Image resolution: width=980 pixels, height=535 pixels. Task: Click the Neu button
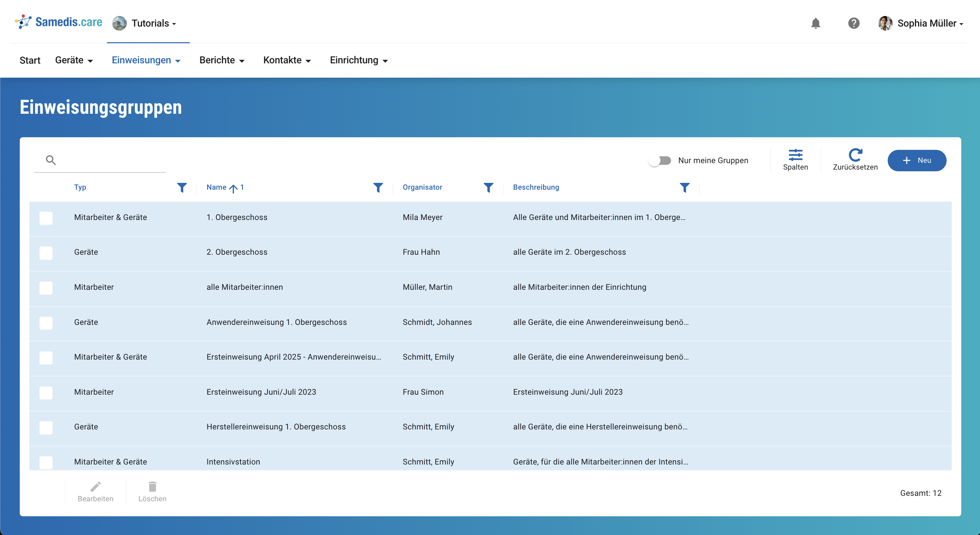tap(916, 160)
